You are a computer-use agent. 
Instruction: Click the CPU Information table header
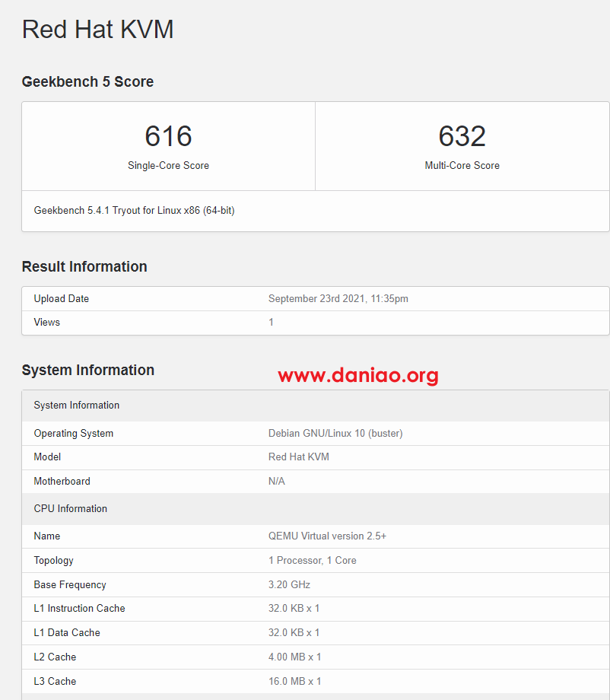(x=316, y=509)
